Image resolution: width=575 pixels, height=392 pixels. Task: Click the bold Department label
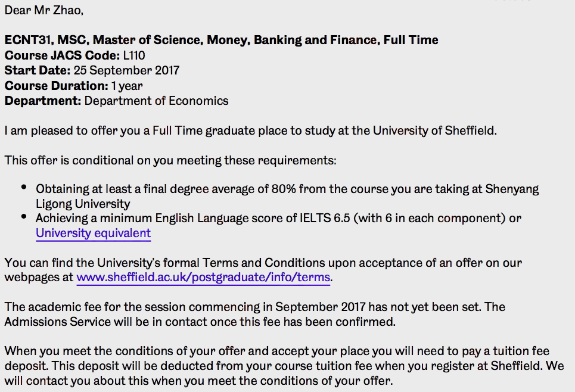[43, 101]
